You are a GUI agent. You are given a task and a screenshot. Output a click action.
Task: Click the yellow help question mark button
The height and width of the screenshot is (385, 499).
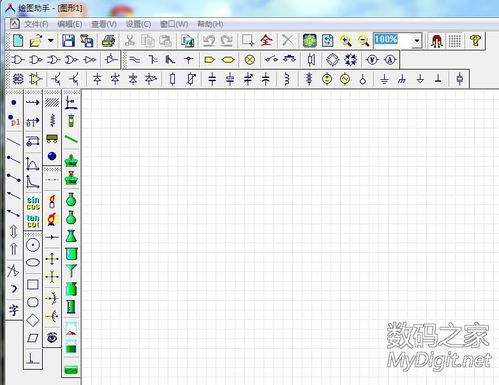(x=475, y=41)
